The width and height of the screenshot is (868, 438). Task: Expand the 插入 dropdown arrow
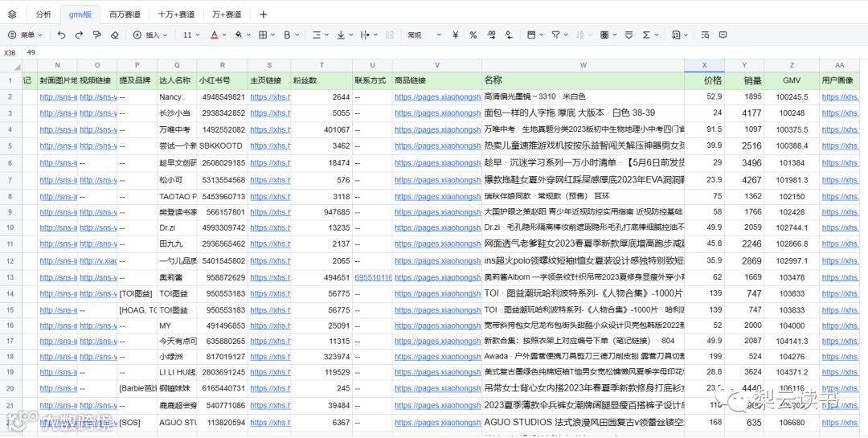(166, 35)
